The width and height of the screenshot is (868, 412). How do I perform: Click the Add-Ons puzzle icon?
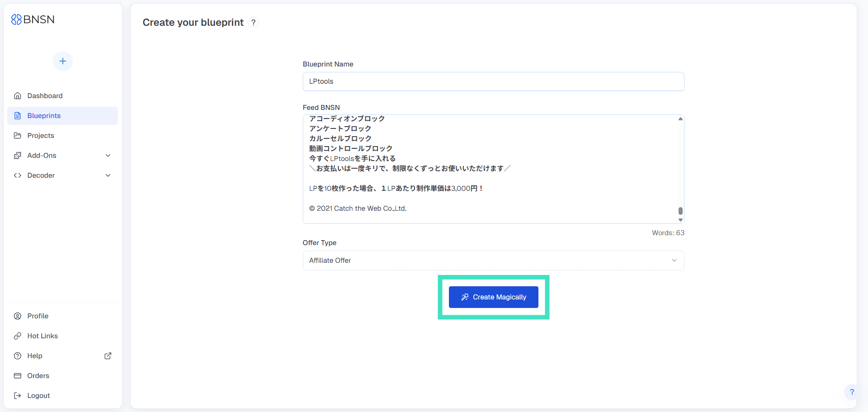(x=18, y=156)
